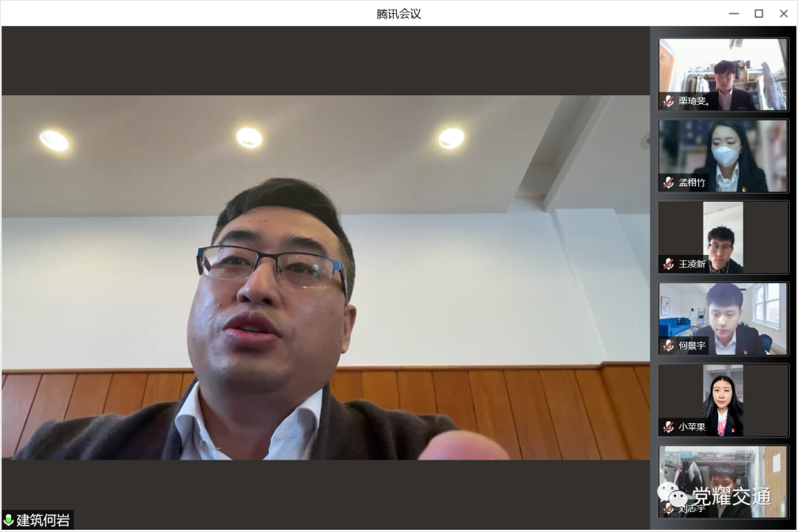Click the 建筑何岩 speaker name label
This screenshot has width=798, height=532.
pyautogui.click(x=43, y=520)
